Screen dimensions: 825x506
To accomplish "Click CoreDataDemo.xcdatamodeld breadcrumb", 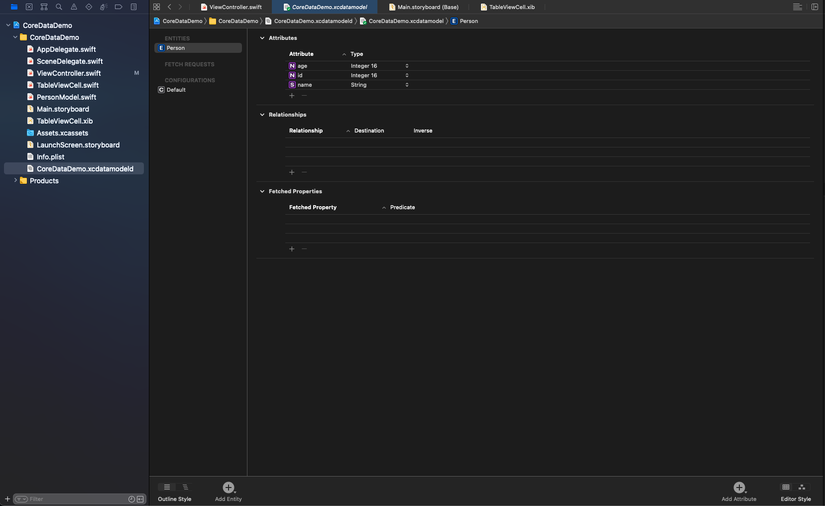I will (x=309, y=21).
